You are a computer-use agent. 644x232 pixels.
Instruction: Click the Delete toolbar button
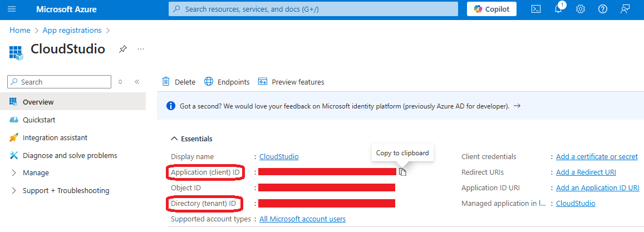click(179, 82)
